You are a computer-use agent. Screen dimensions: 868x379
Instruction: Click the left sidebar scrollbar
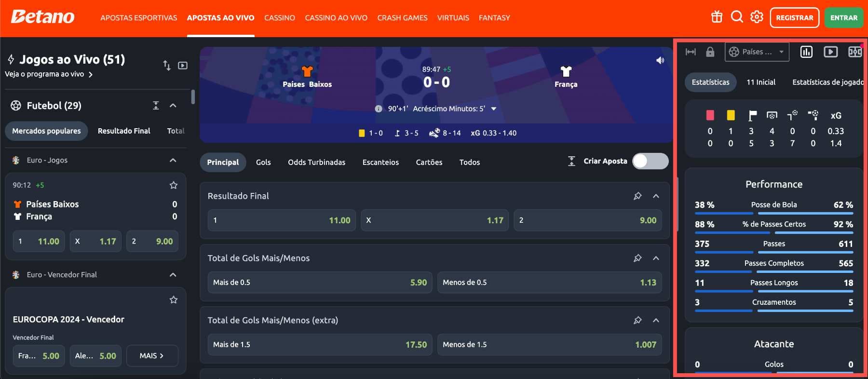193,97
